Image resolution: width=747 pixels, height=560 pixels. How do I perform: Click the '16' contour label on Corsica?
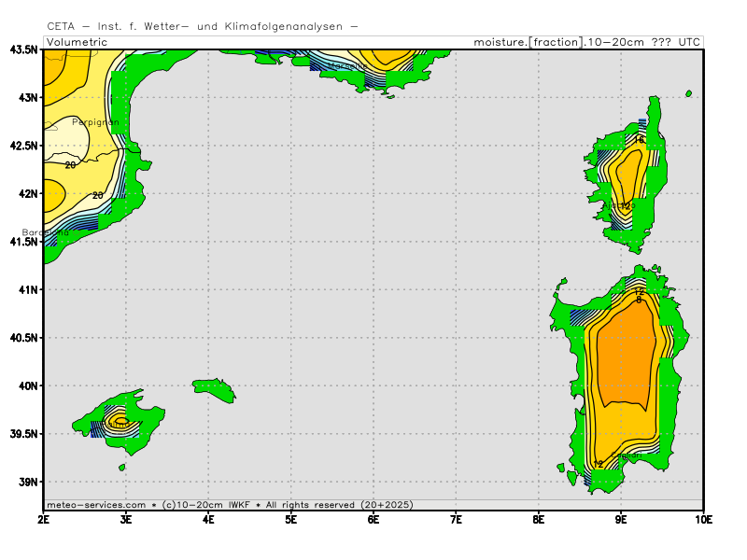pos(639,140)
